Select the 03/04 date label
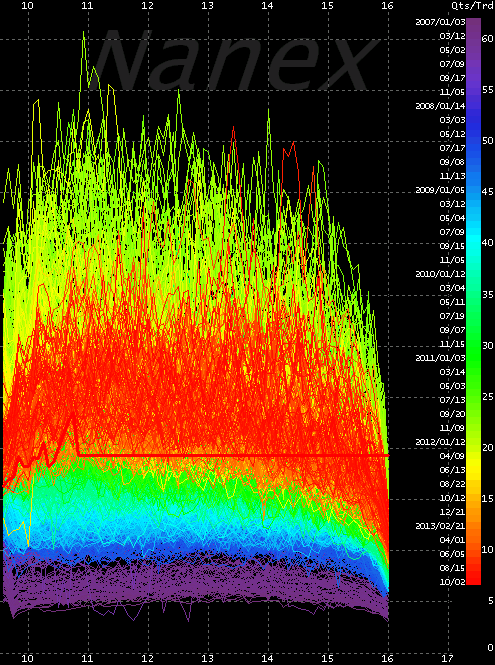 pos(453,288)
